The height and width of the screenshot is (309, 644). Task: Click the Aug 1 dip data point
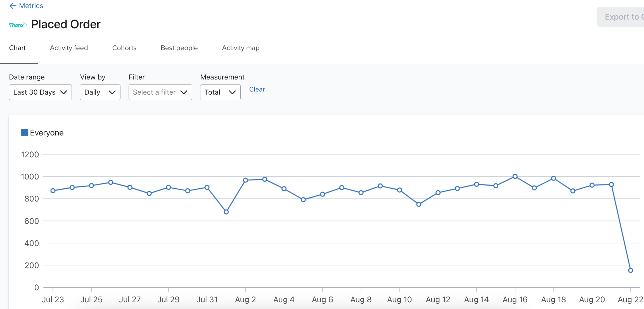[x=226, y=212]
